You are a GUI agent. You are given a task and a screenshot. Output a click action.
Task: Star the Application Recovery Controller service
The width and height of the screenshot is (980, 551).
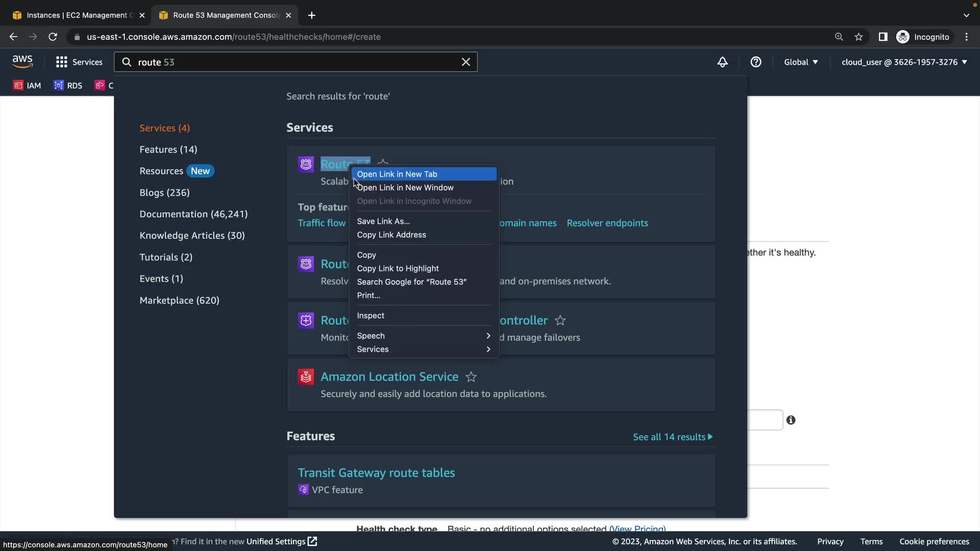(x=560, y=320)
